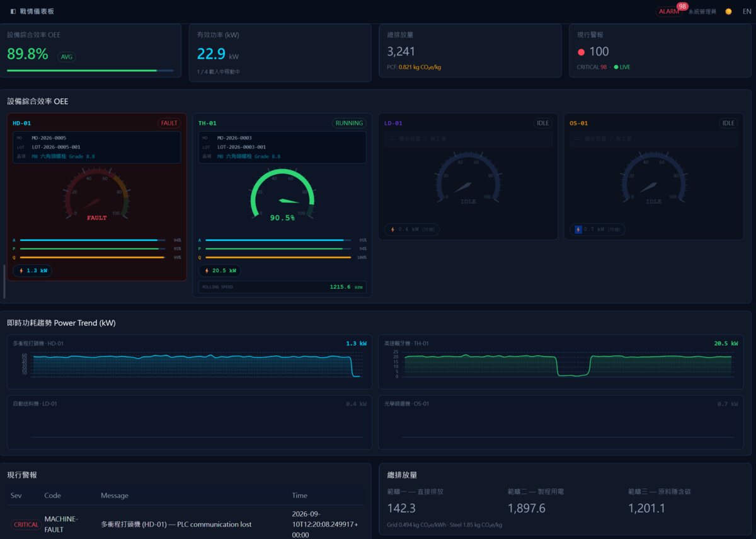
Task: Click the Code column header
Action: [x=52, y=496]
